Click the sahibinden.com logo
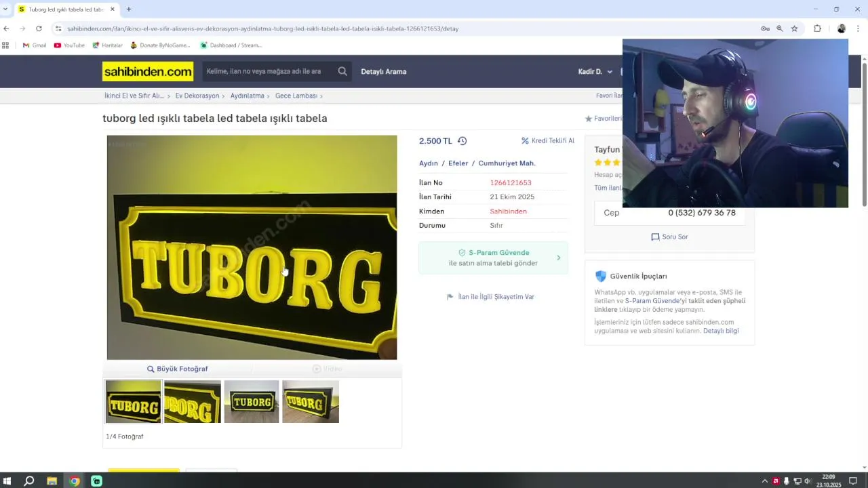 [148, 71]
